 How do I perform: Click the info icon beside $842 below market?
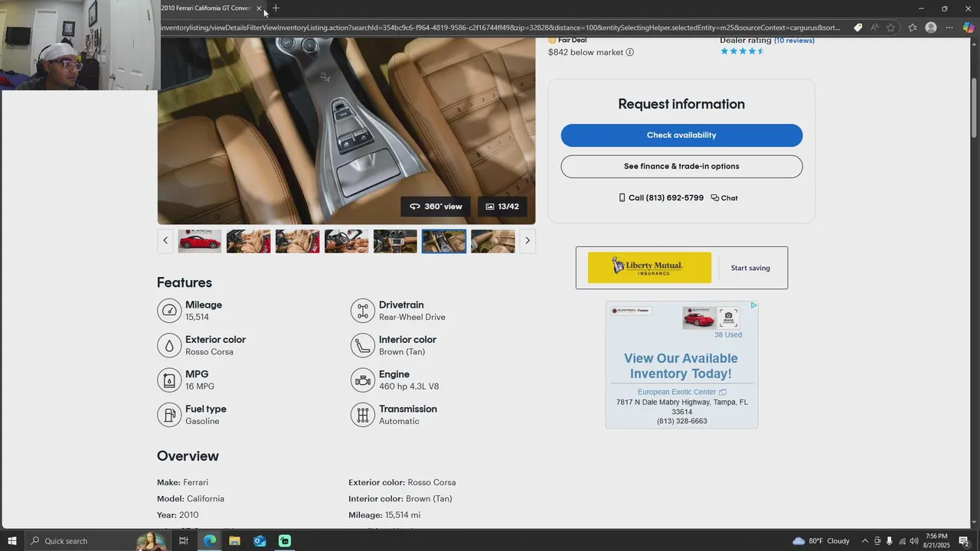point(630,53)
